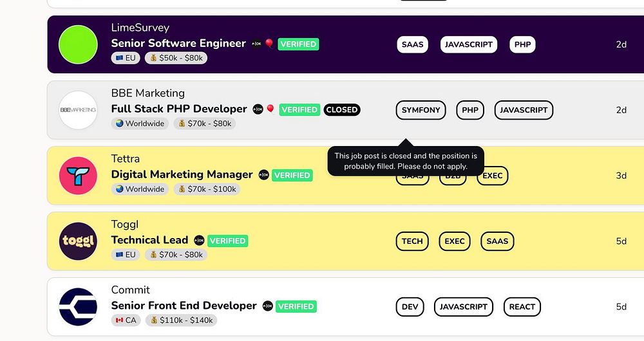Click the CLOSED badge on BBE Marketing job
The width and height of the screenshot is (644, 341).
342,110
